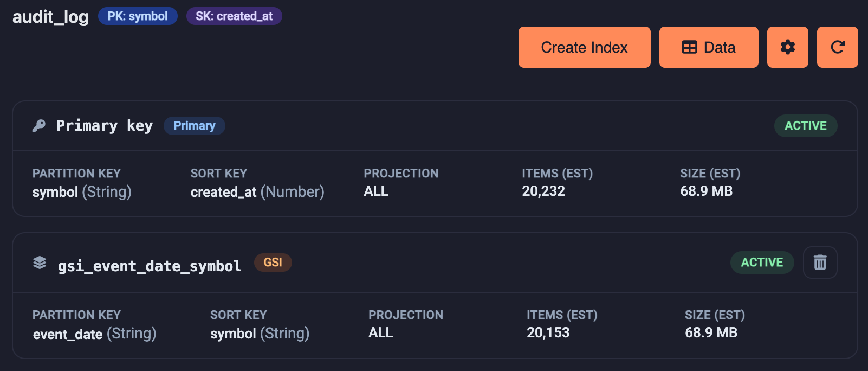This screenshot has height=371, width=868.
Task: Click GSI PROJECTION column label
Action: [406, 315]
